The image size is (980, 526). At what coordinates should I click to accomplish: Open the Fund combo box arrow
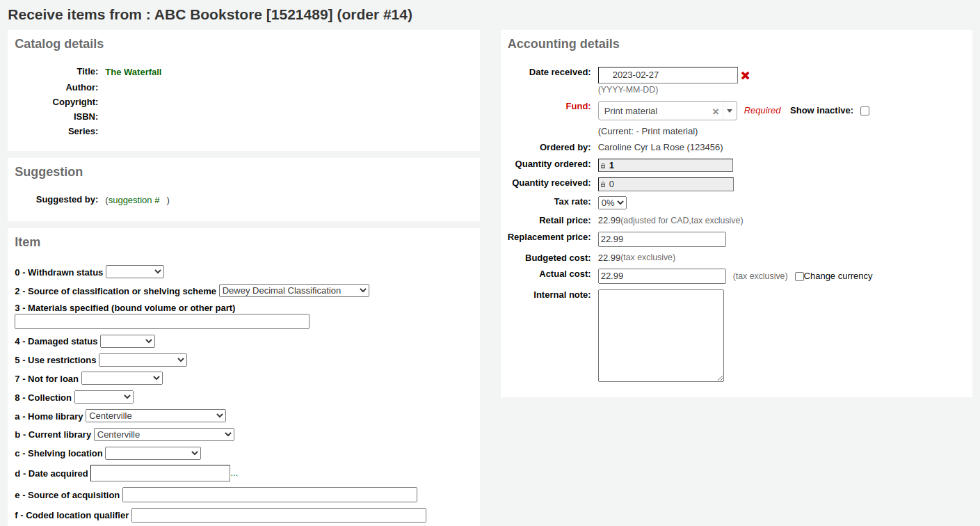730,111
